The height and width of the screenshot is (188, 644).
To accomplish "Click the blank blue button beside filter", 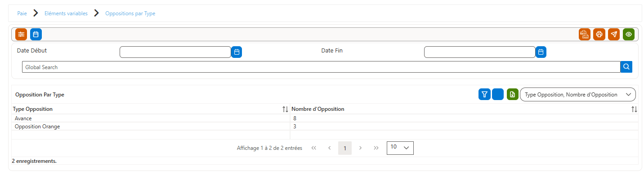I will point(498,94).
